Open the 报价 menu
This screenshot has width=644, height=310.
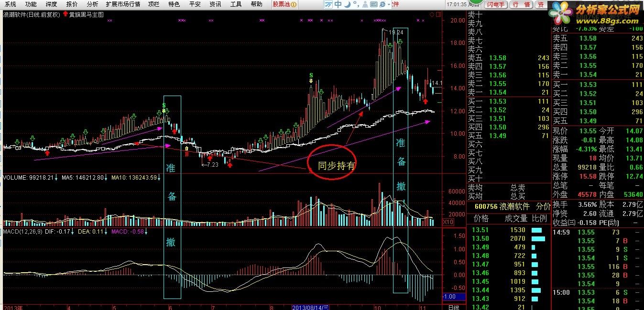(x=72, y=4)
